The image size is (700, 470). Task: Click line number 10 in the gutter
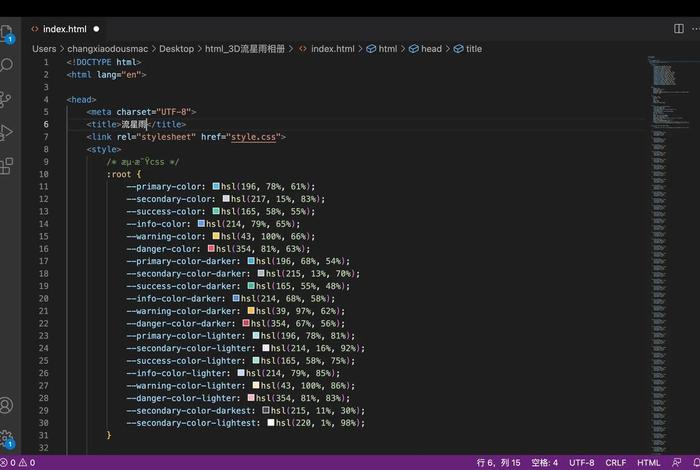pyautogui.click(x=44, y=174)
